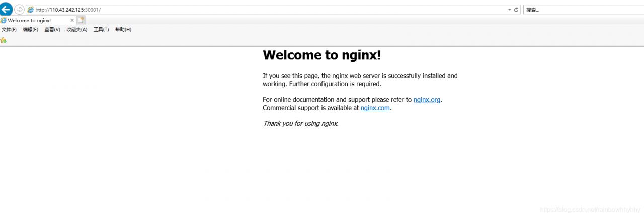Click the line beginning 'If you see this page'
Viewport: 644px width, 217px height.
point(360,76)
